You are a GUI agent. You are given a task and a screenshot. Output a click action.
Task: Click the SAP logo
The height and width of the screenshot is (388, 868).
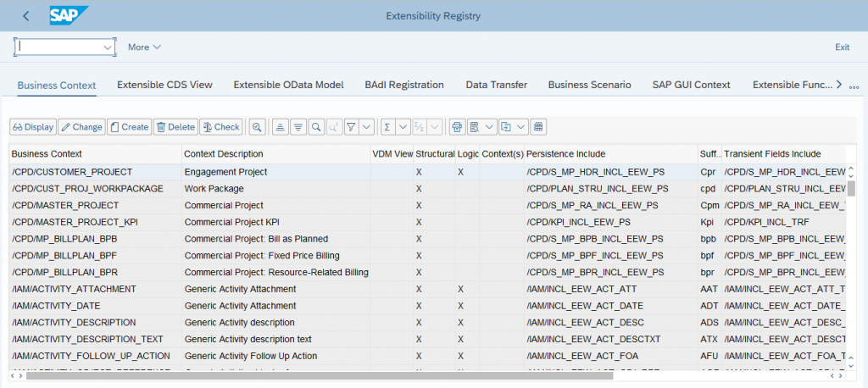69,15
